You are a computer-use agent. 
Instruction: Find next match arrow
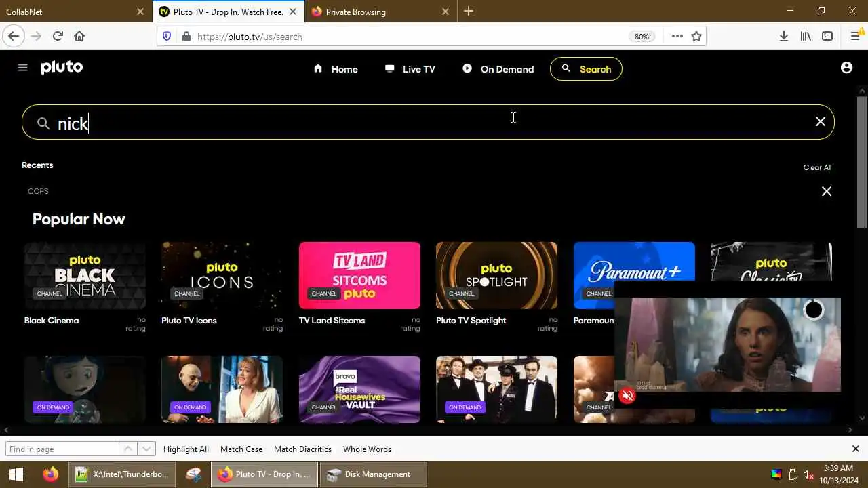(x=146, y=449)
